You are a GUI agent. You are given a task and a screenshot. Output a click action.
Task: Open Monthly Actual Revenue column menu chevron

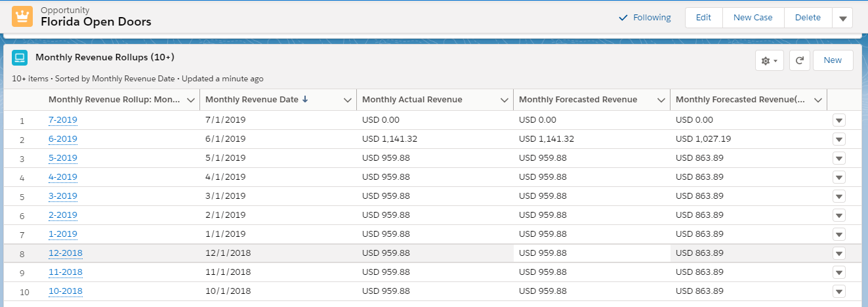(505, 100)
